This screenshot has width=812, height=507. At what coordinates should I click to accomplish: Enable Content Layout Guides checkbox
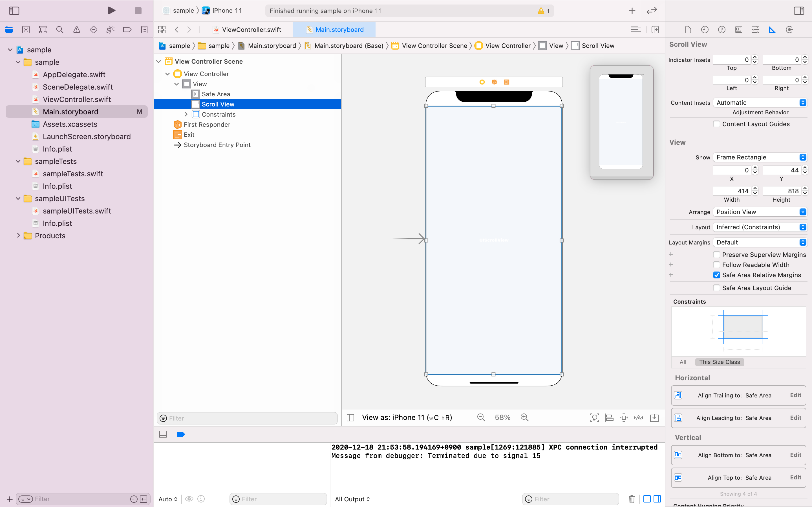(x=717, y=124)
